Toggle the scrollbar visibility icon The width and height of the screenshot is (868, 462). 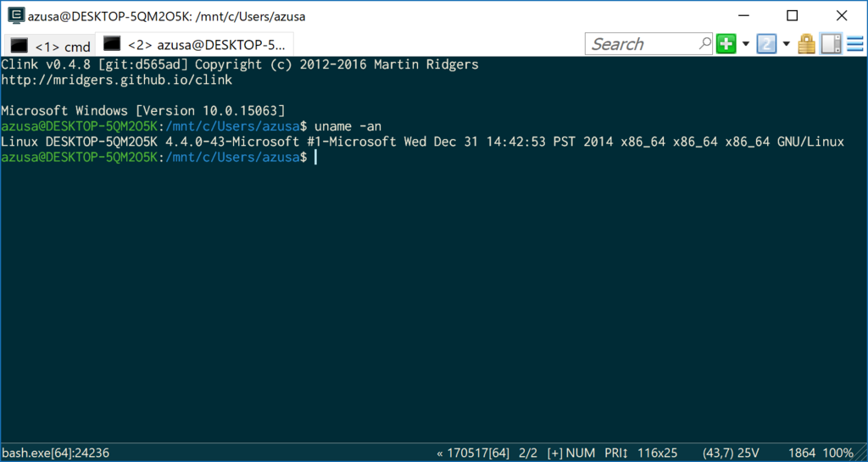(x=831, y=44)
